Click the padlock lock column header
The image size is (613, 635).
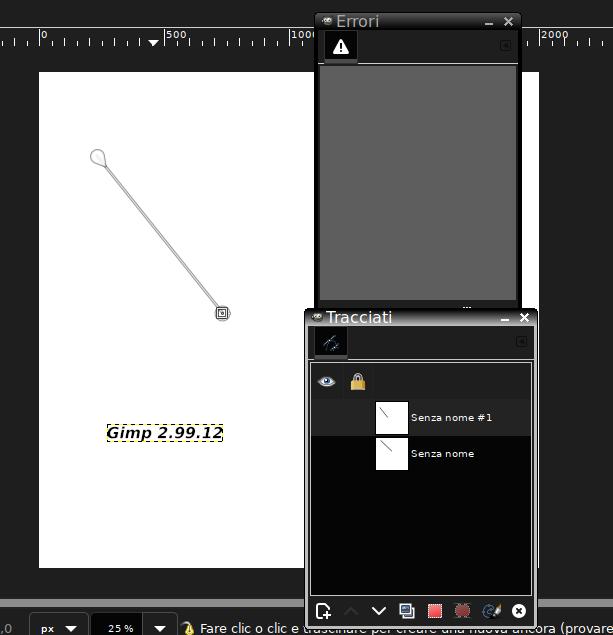[x=358, y=381]
